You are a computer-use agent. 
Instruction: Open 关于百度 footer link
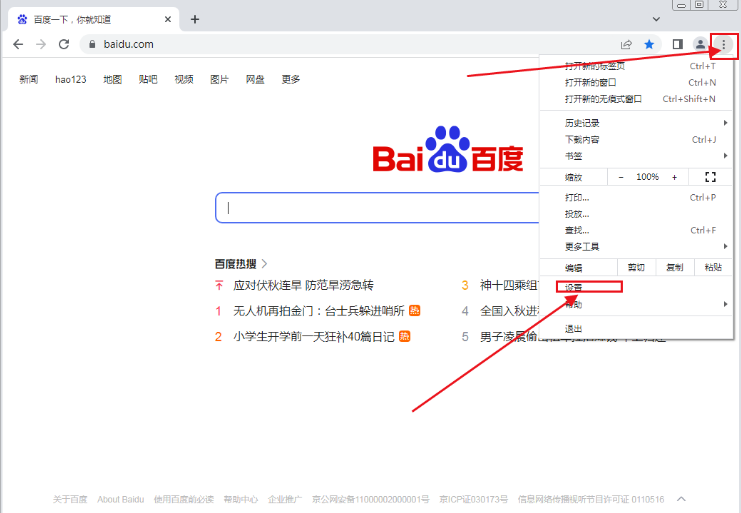tap(70, 499)
